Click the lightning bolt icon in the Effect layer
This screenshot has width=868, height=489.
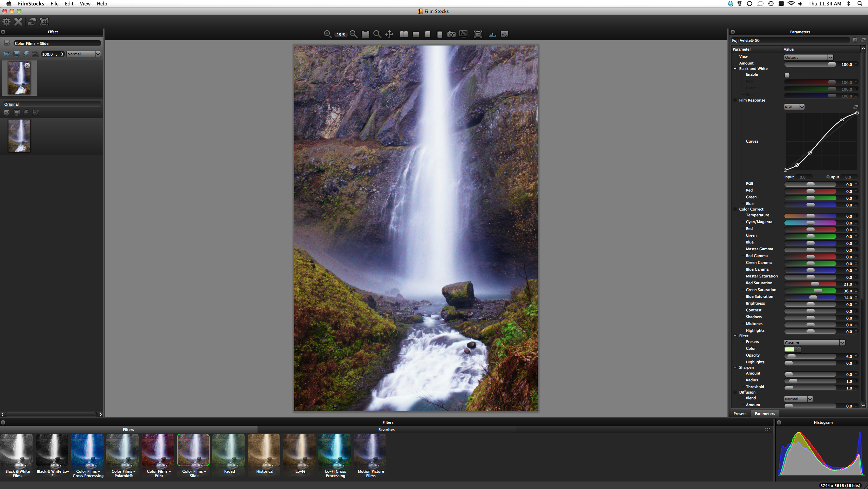tap(26, 54)
